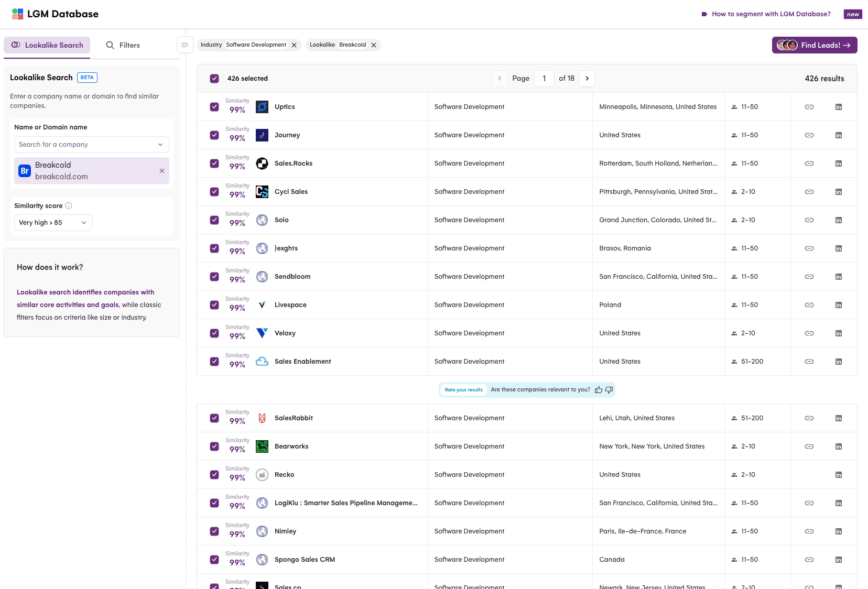Image resolution: width=868 pixels, height=589 pixels.
Task: Click company name }exghts
Action: 286,248
